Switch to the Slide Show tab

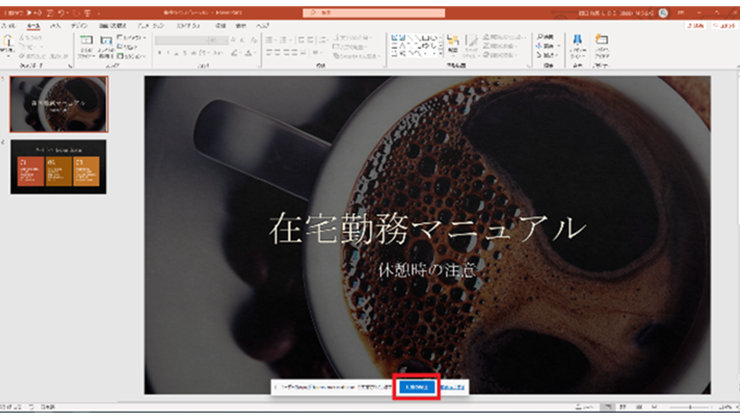pyautogui.click(x=189, y=25)
